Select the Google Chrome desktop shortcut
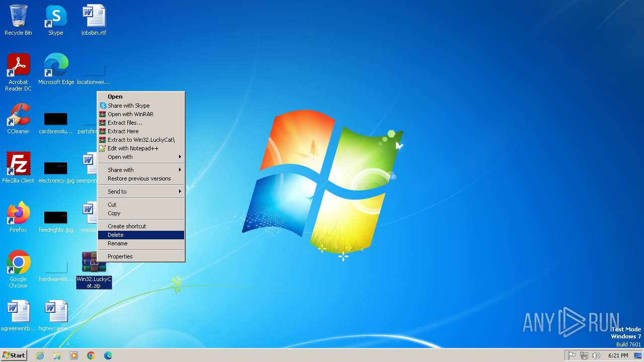Screen dimensions: 644x362 click(18, 269)
